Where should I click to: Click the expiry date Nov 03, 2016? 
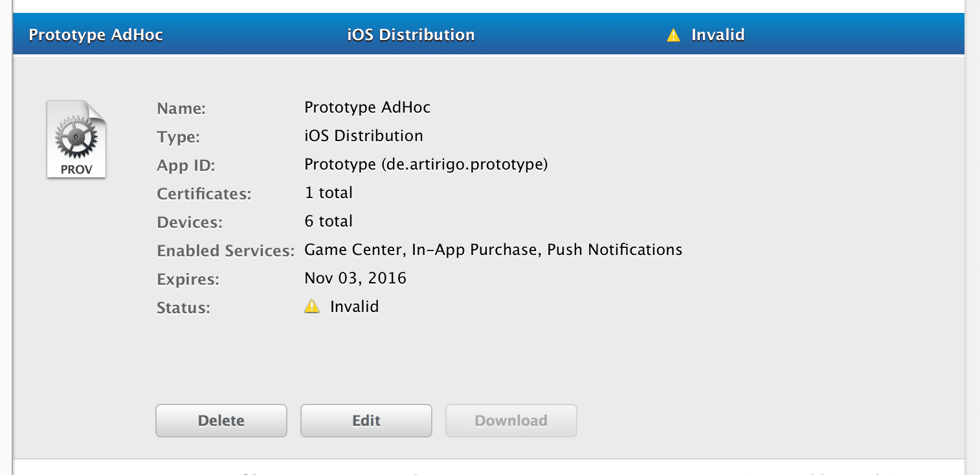click(x=355, y=278)
